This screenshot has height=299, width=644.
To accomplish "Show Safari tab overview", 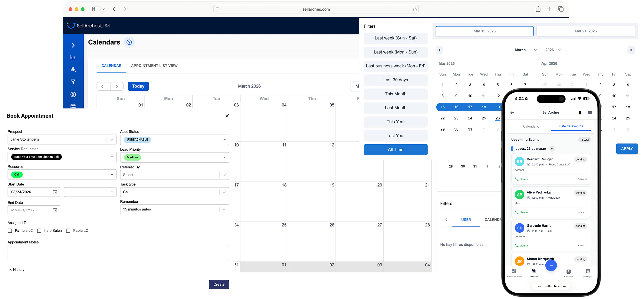I will (561, 9).
